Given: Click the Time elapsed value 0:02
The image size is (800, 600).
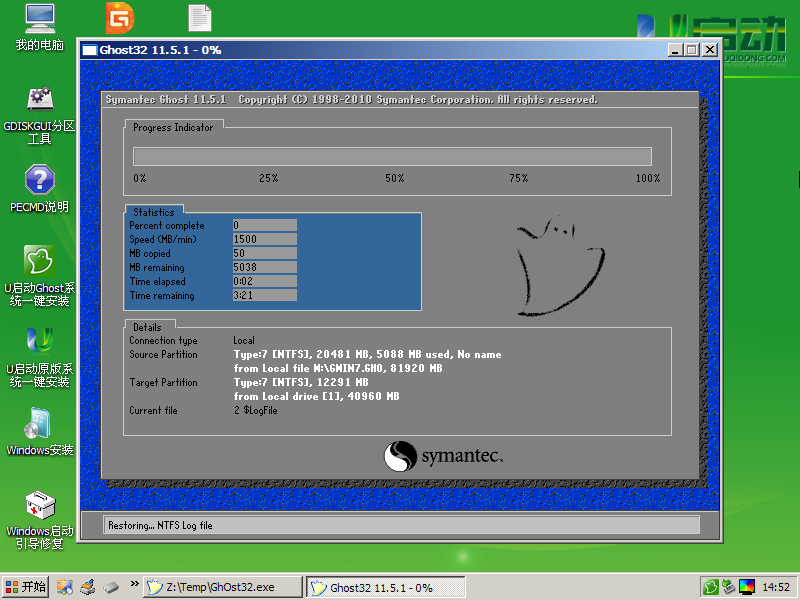Looking at the screenshot, I should tap(265, 281).
